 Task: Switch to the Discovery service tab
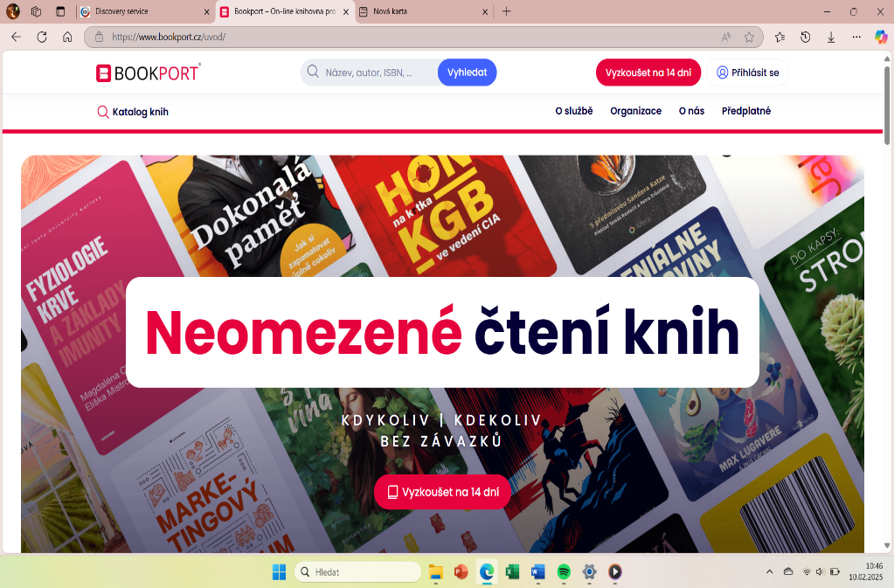pyautogui.click(x=140, y=11)
